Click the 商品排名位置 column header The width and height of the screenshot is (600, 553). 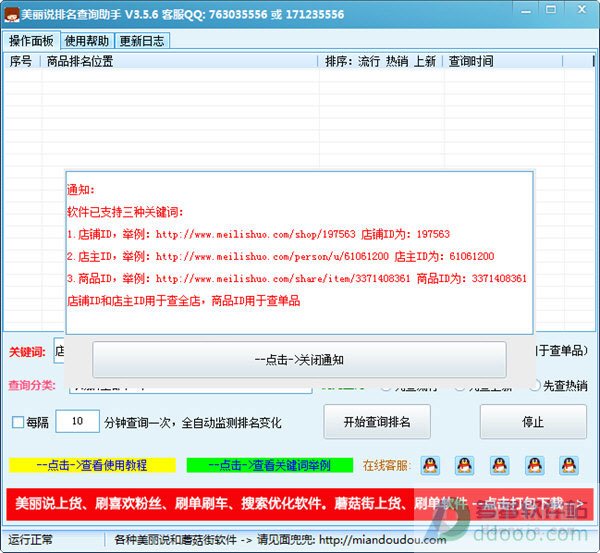179,61
